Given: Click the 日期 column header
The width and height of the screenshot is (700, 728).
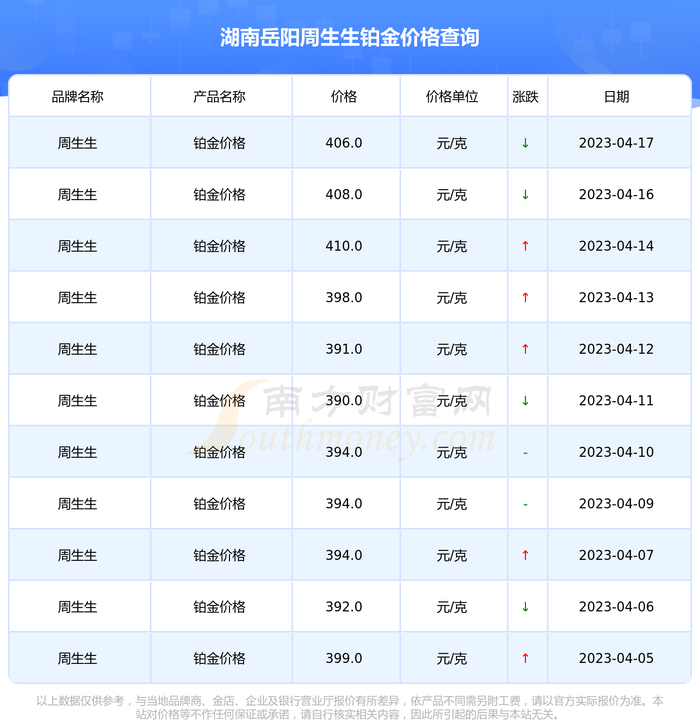Looking at the screenshot, I should (x=616, y=97).
